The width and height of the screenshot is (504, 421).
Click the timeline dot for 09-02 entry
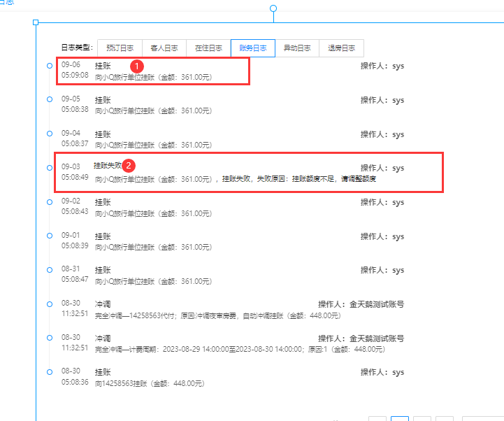[50, 202]
